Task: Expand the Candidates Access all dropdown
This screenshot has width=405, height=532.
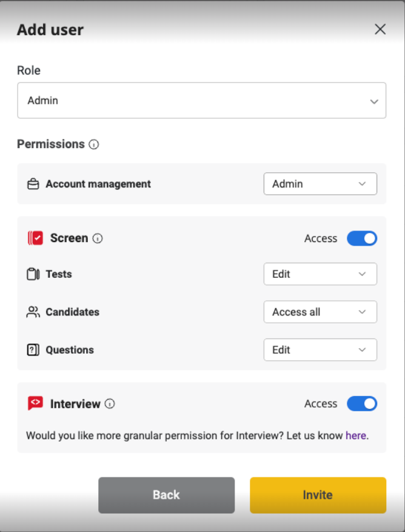Action: tap(320, 312)
